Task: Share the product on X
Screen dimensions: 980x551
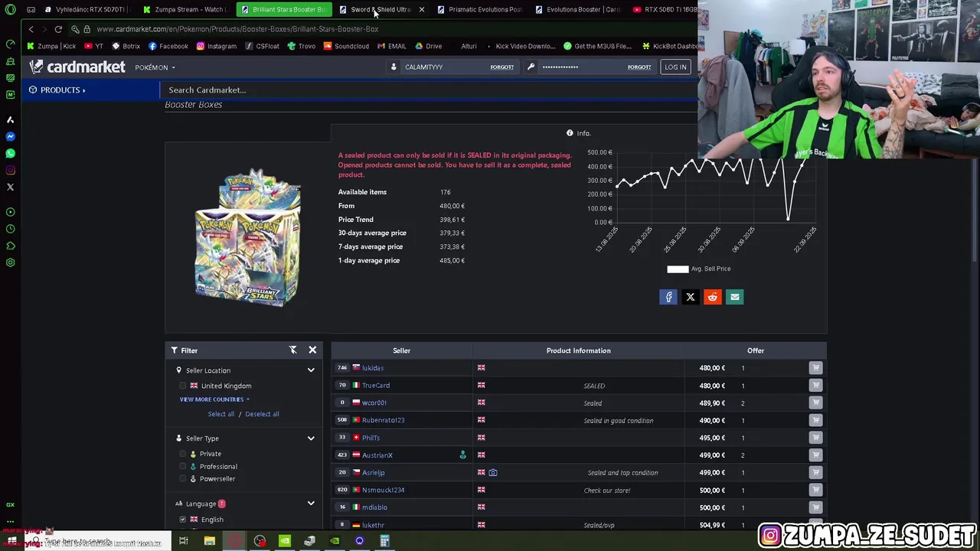Action: coord(691,297)
